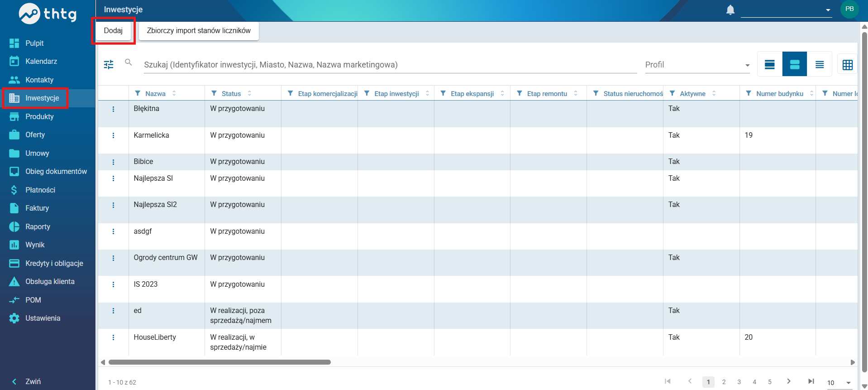Sort by Aktywne column arrows

click(x=714, y=93)
